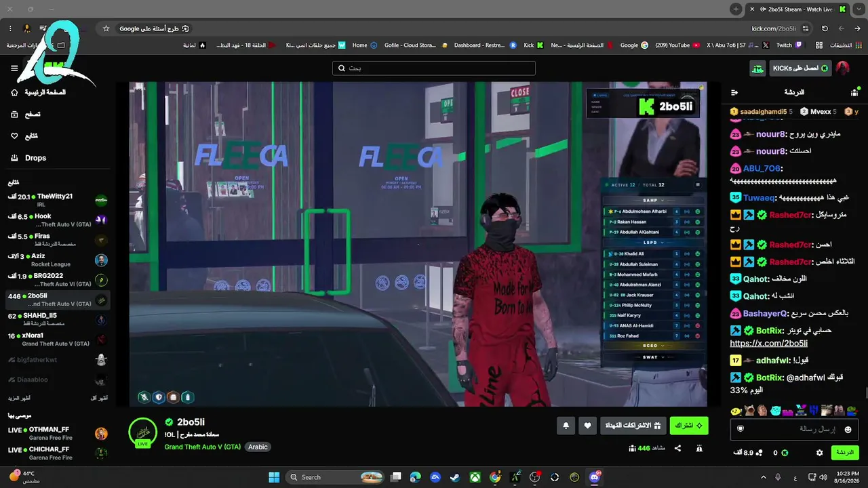Screen dimensions: 868x488
Task: Open the user profile avatar in Kick header
Action: 842,68
